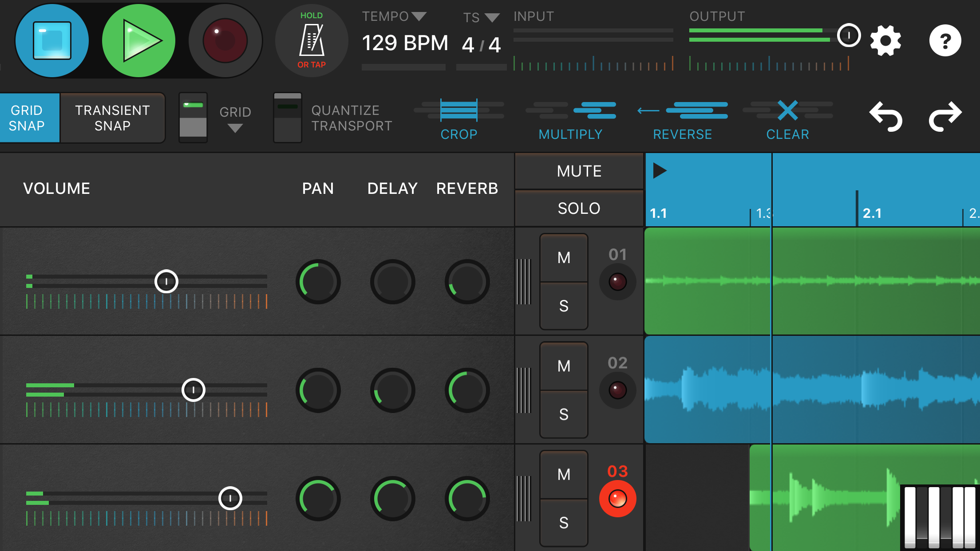Open the piano keyboard icon
This screenshot has height=551, width=980.
[x=940, y=517]
